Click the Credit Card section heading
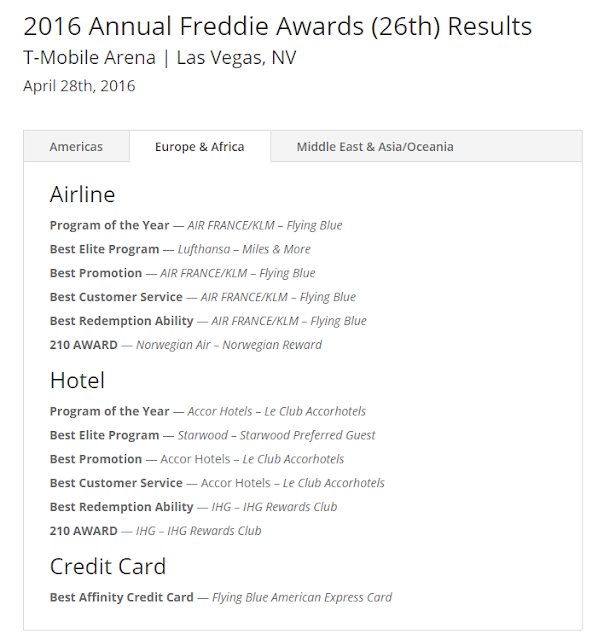The height and width of the screenshot is (640, 598). (x=108, y=567)
